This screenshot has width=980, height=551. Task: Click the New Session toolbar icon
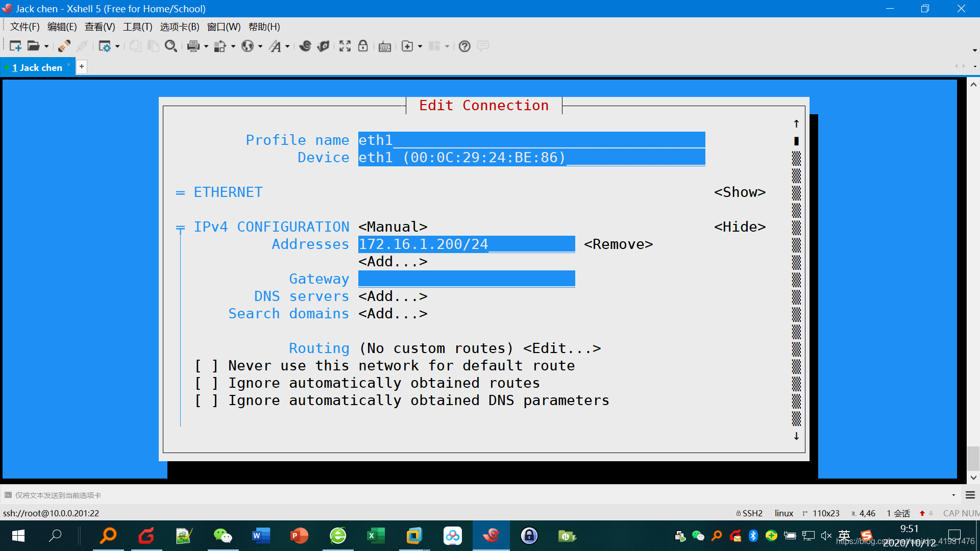[x=15, y=46]
